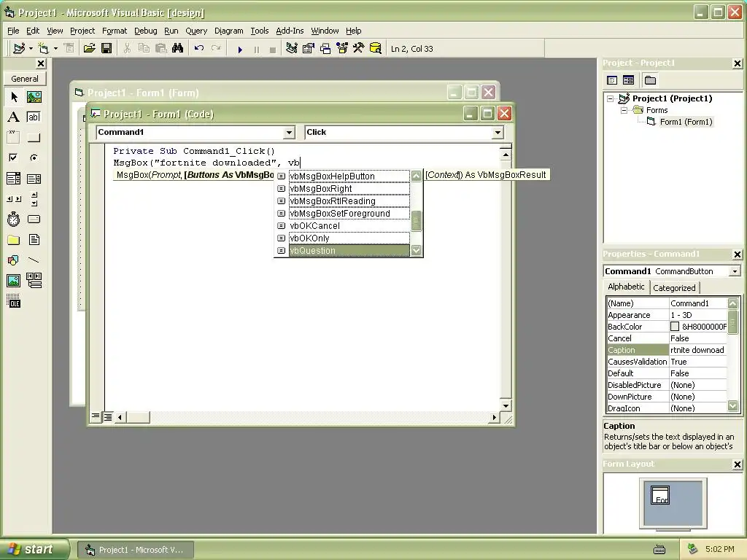This screenshot has width=747, height=560.
Task: Open the Click procedure dropdown
Action: pos(498,133)
